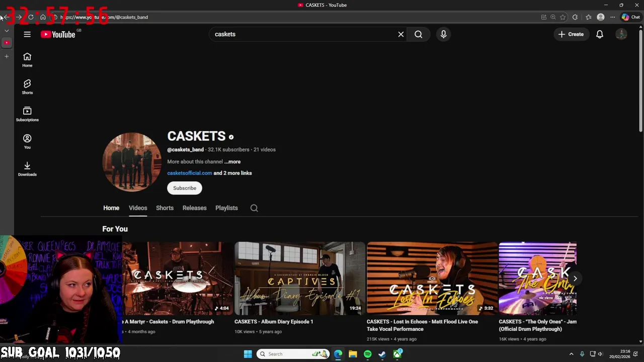Image resolution: width=644 pixels, height=362 pixels.
Task: Open the browser extensions puzzle icon
Action: (x=575, y=17)
